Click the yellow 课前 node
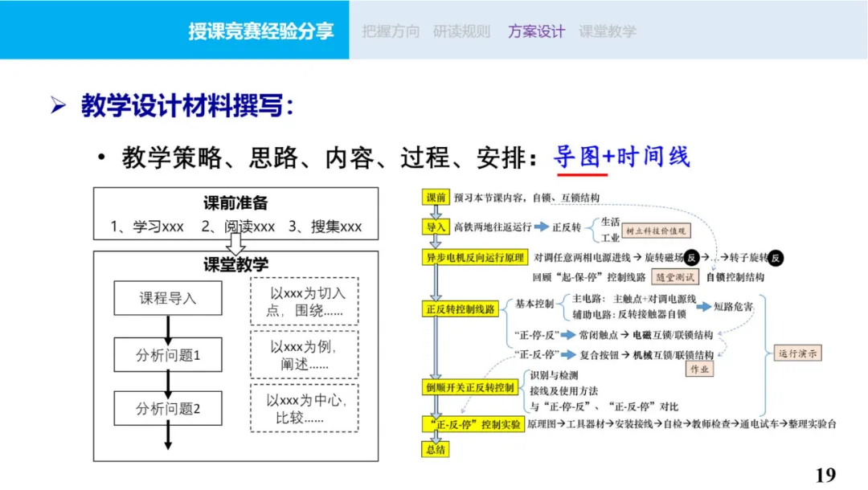 [x=436, y=198]
